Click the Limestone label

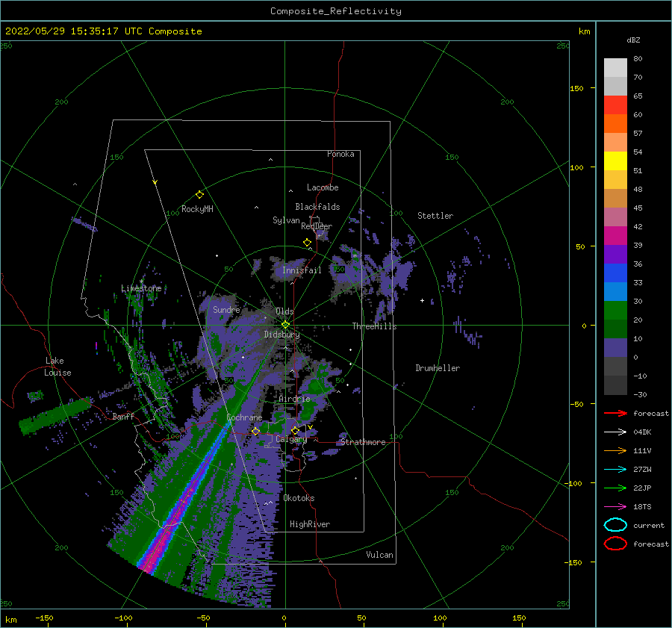141,288
